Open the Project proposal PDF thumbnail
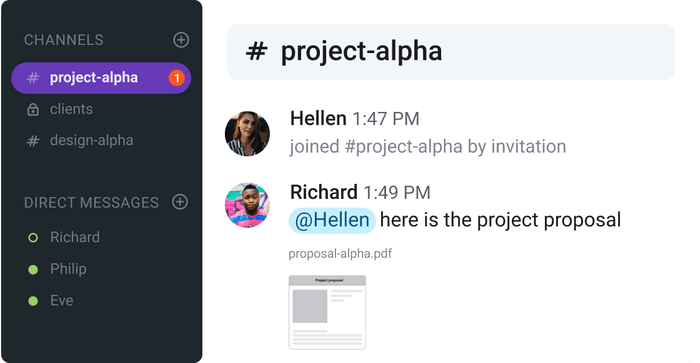 [x=327, y=312]
